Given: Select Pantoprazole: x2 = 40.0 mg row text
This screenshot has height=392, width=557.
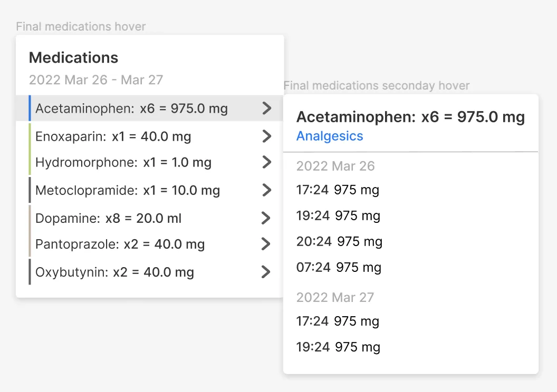Looking at the screenshot, I should tap(120, 244).
